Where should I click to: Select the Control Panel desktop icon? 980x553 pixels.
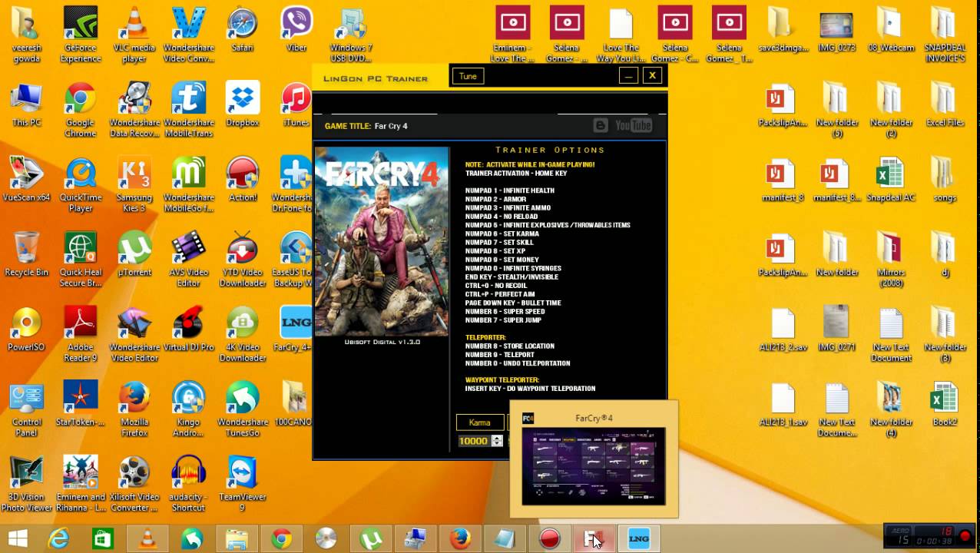[x=26, y=409]
